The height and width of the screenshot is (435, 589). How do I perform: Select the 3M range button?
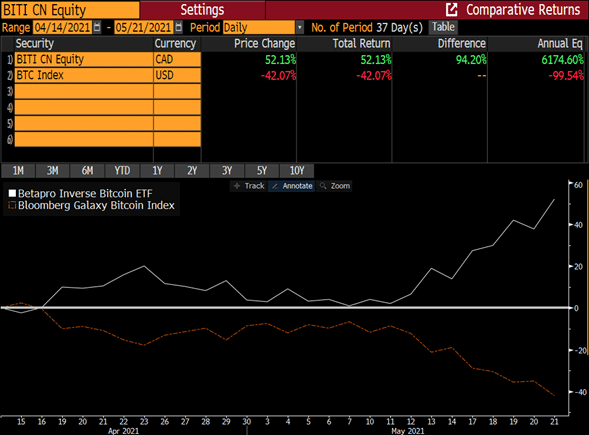click(x=53, y=171)
